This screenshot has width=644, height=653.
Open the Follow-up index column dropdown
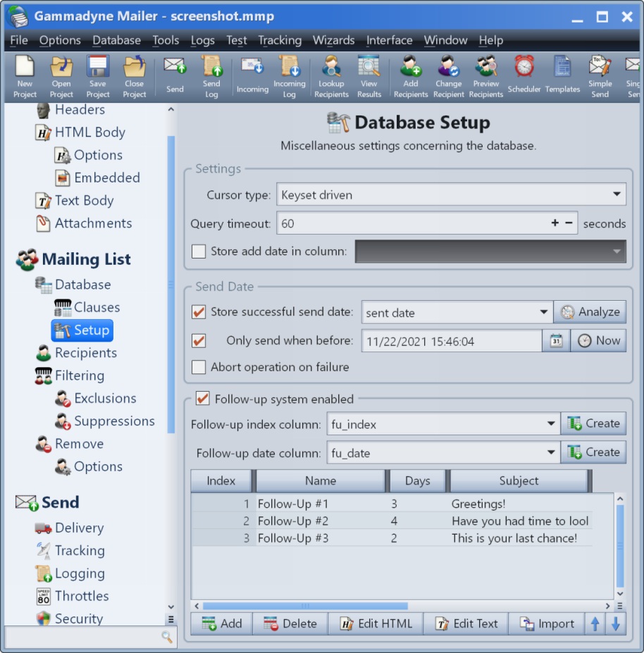tap(444, 424)
